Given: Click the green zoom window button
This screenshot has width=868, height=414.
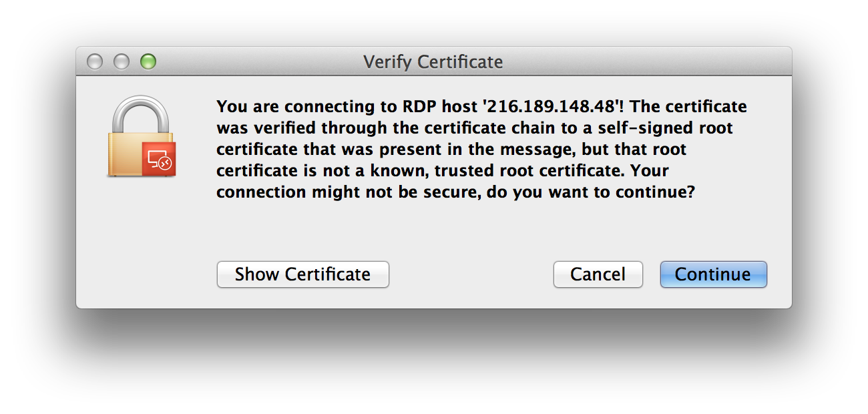Looking at the screenshot, I should (x=148, y=62).
